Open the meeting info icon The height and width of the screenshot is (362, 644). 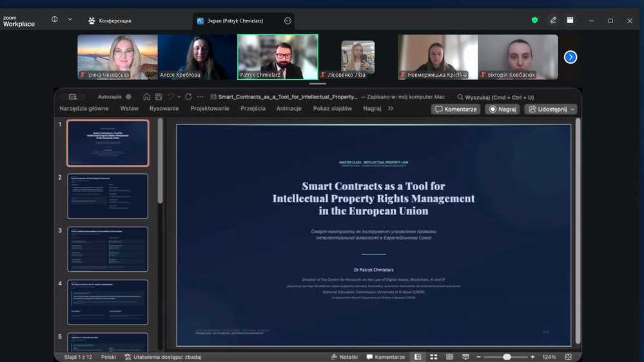click(x=54, y=20)
